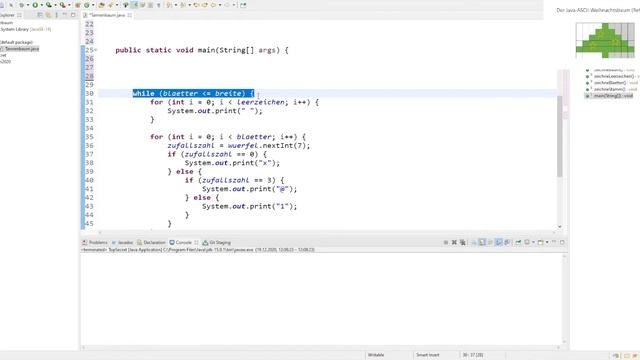Click the Open Type icon
This screenshot has width=640, height=360.
click(x=101, y=5)
